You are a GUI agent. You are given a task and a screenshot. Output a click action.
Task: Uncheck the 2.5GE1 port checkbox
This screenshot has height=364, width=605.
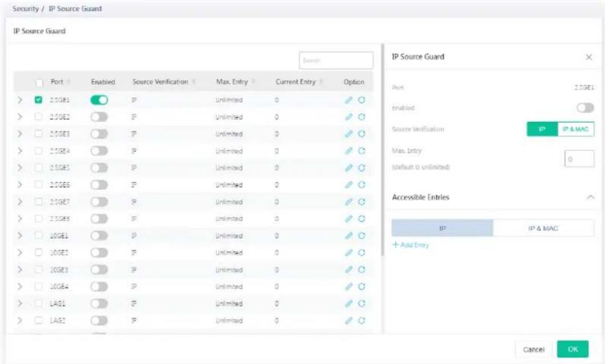pyautogui.click(x=38, y=100)
